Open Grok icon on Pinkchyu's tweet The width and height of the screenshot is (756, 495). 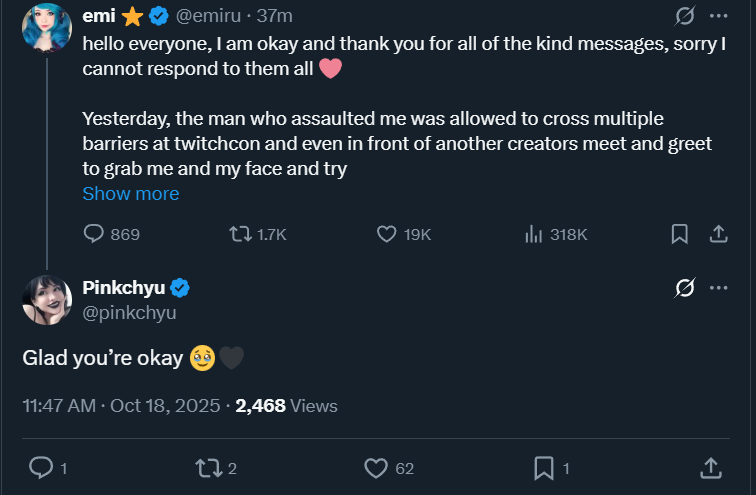pos(685,288)
